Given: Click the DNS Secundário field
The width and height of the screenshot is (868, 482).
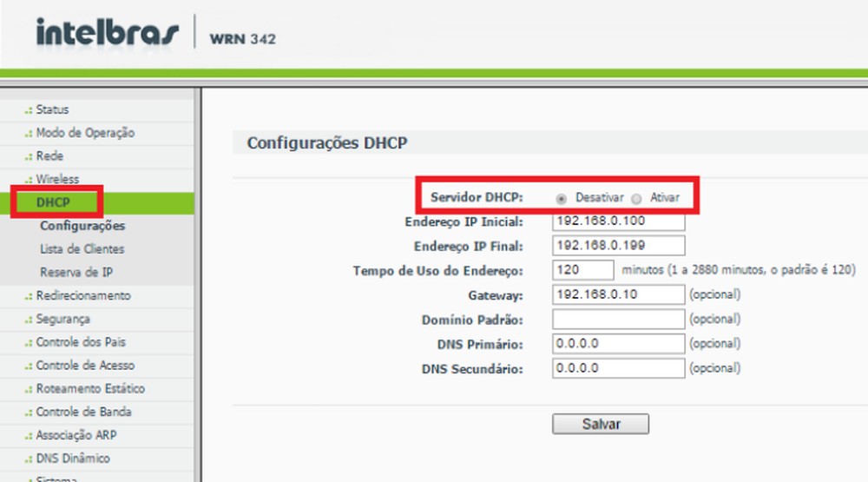Looking at the screenshot, I should (x=618, y=368).
